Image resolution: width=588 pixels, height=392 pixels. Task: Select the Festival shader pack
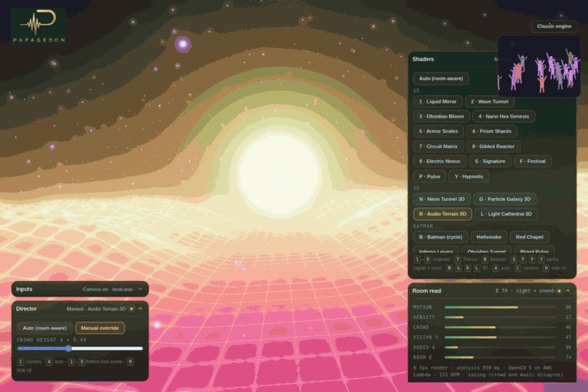pos(533,161)
